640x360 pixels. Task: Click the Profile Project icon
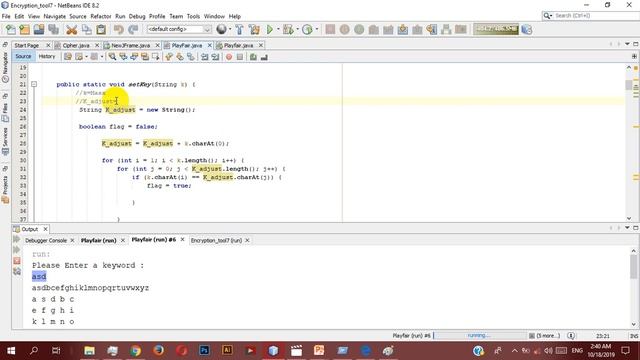click(307, 29)
